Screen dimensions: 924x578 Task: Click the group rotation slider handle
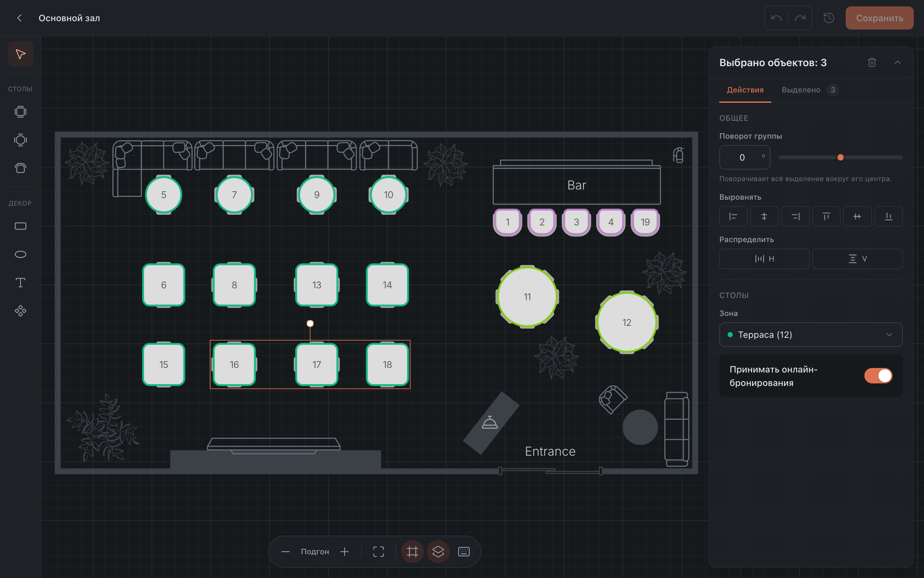coord(840,157)
